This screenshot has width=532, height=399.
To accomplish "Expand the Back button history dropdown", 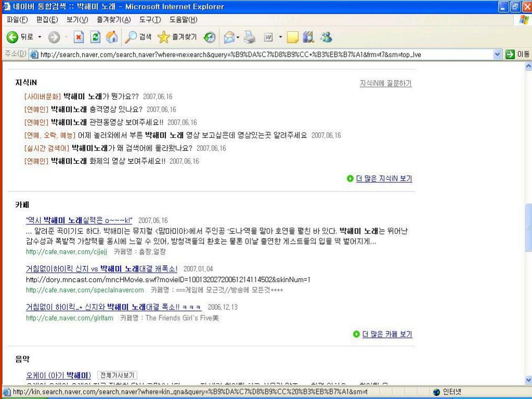I will 39,37.
